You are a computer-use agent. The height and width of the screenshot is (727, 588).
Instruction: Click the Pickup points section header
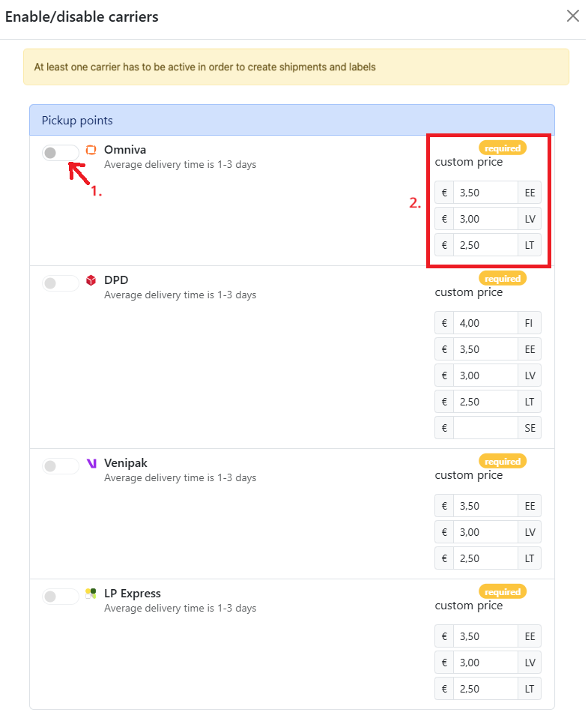292,120
